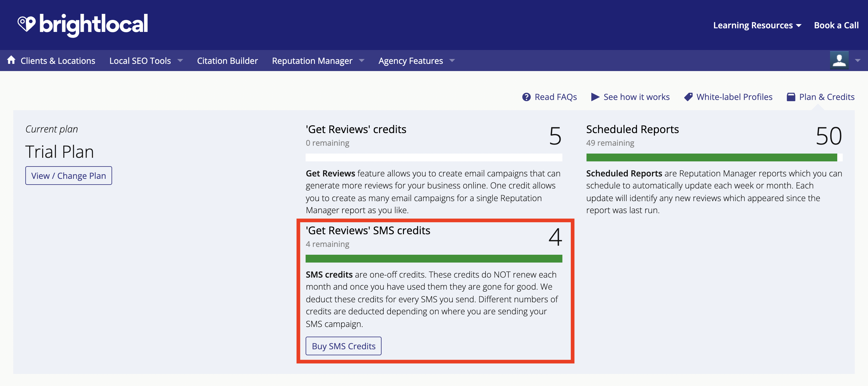The height and width of the screenshot is (386, 868).
Task: Expand the Local SEO Tools menu arrow
Action: [x=180, y=61]
